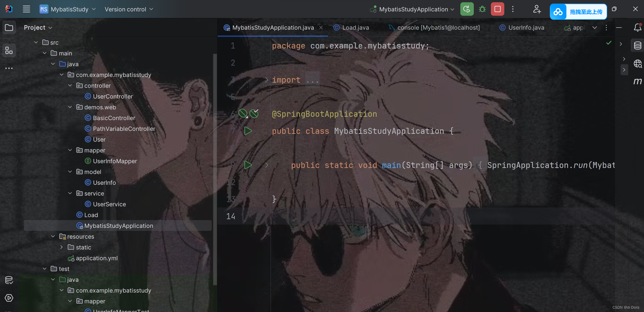The image size is (644, 312).
Task: Collapse the demos.web package
Action: (70, 107)
